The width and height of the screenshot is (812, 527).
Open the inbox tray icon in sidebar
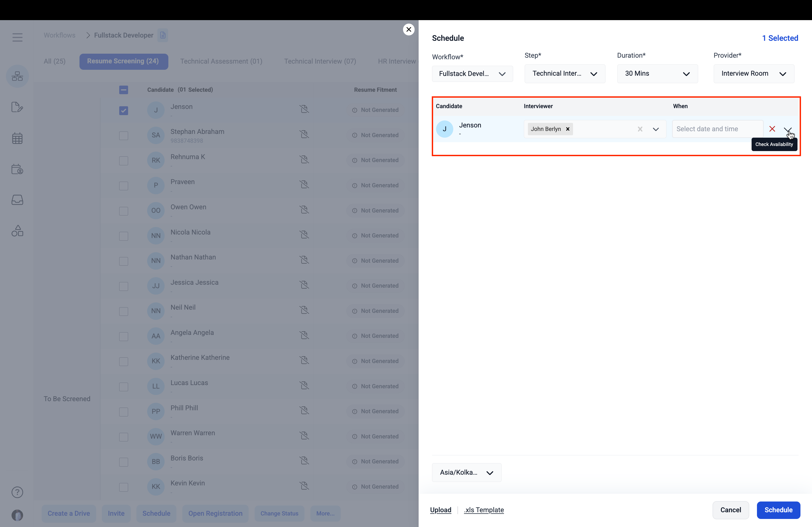click(17, 200)
